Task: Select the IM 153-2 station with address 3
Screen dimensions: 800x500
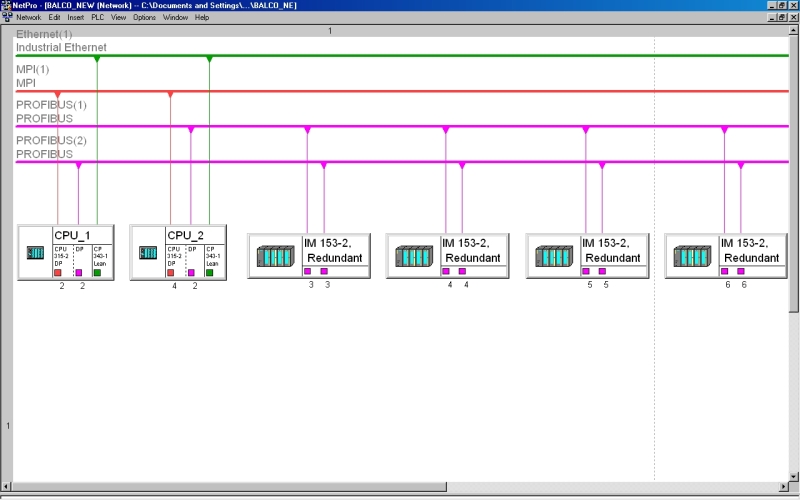Action: pos(337,250)
